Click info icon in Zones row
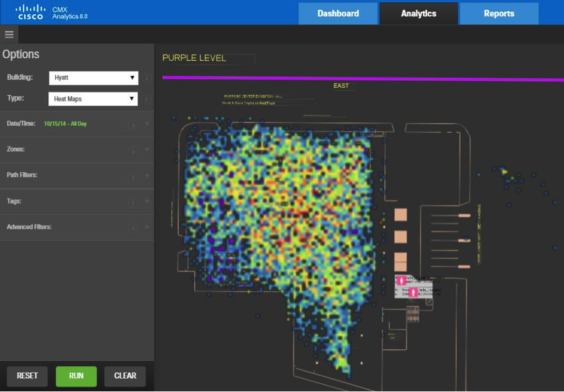Viewport: 564px width, 392px height. tap(133, 150)
